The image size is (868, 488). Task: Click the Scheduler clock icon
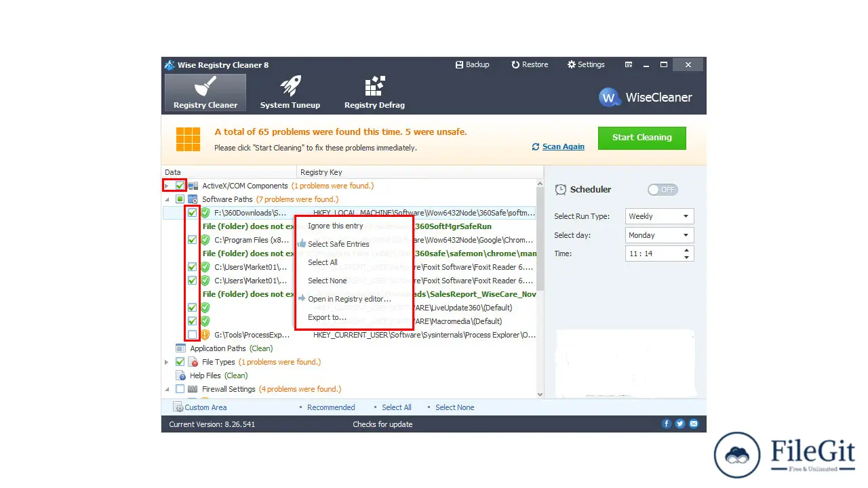(561, 190)
